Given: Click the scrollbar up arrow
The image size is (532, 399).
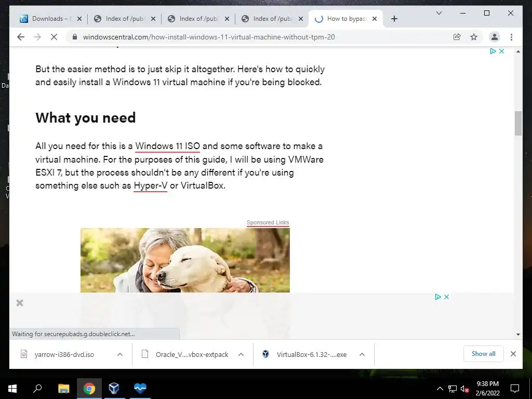Looking at the screenshot, I should click(518, 51).
